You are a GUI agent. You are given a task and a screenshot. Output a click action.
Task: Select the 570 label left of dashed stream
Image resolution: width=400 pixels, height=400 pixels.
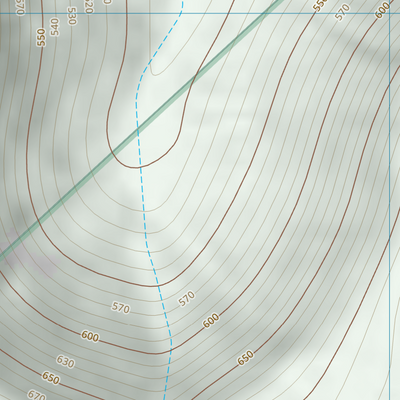click(x=120, y=308)
